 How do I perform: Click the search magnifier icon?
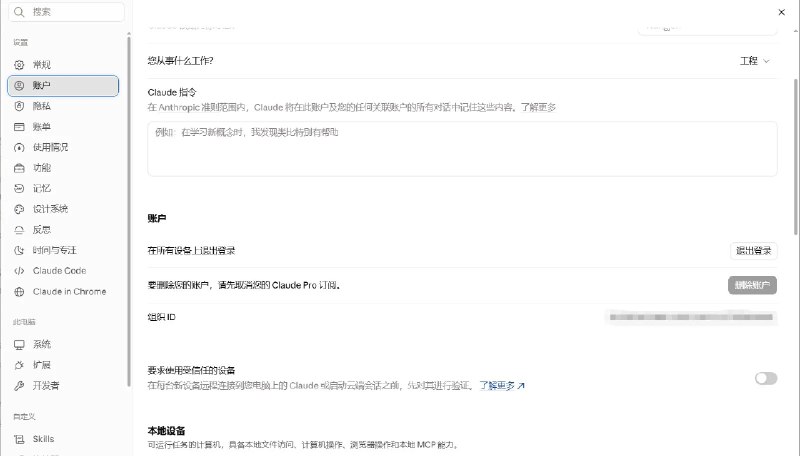pyautogui.click(x=19, y=12)
